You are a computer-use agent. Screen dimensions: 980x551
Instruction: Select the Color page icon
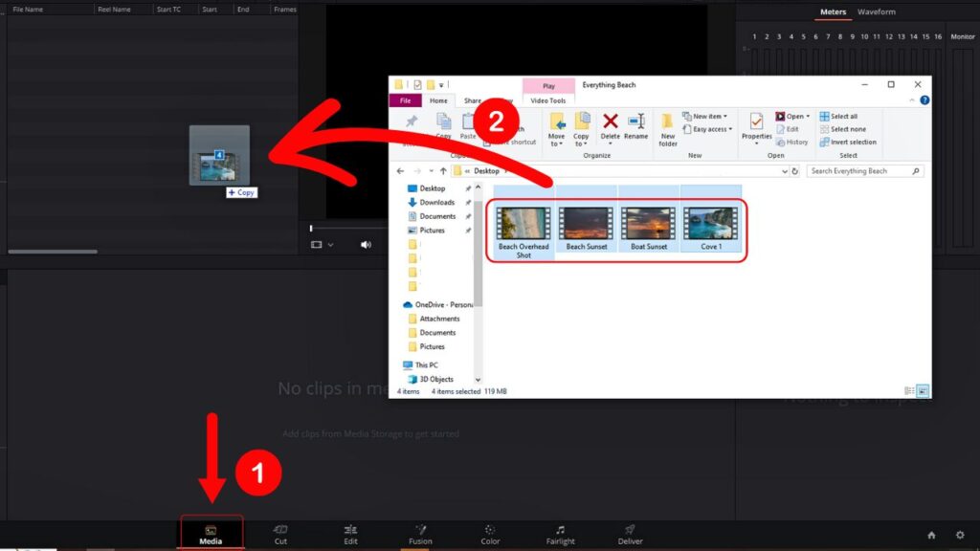coord(490,535)
